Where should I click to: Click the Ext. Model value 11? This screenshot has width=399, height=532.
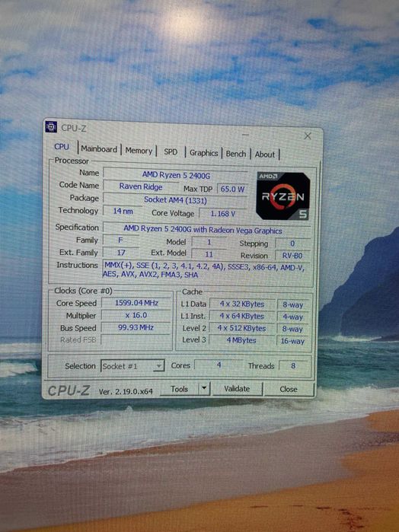click(209, 254)
